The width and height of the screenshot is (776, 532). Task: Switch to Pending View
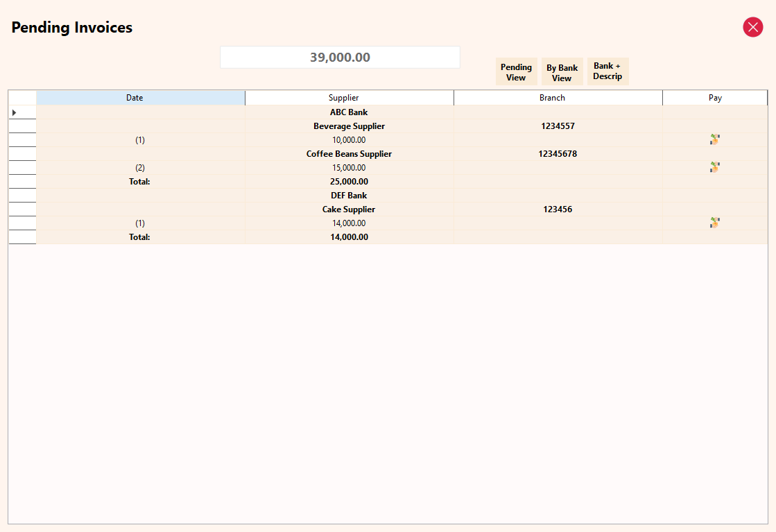[516, 71]
